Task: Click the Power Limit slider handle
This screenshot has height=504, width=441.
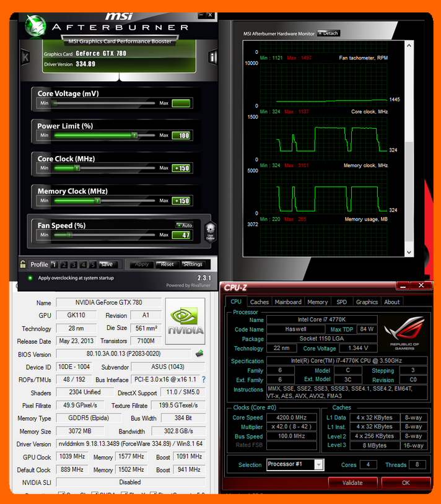Action: coord(134,136)
